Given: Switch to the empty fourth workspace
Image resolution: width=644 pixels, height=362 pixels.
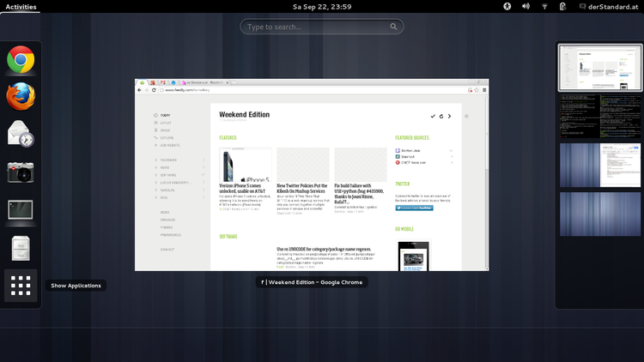Looking at the screenshot, I should (599, 214).
